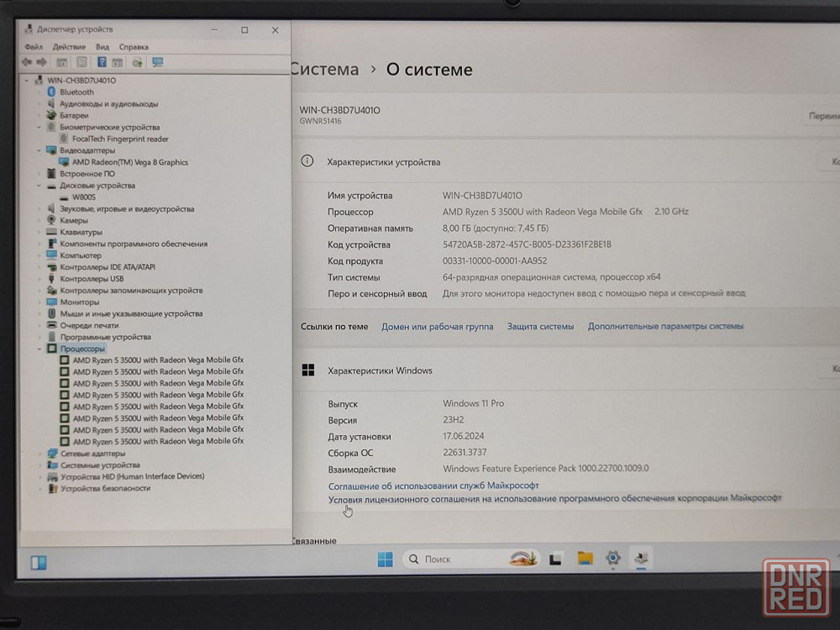
Task: Click the Мониторы category icon
Action: coord(51,302)
